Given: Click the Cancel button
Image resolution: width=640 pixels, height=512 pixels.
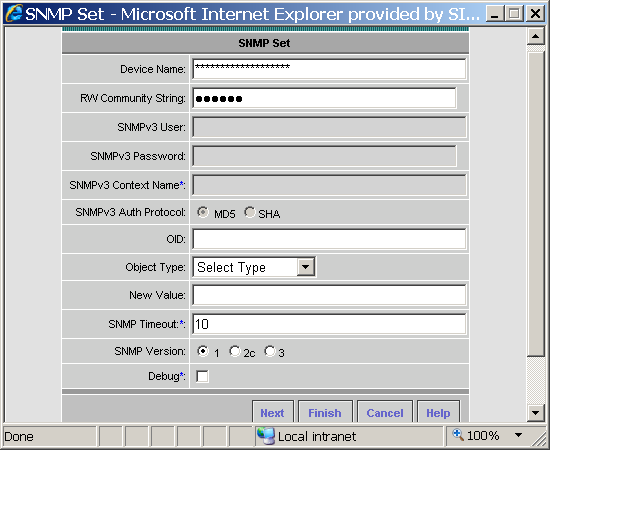Looking at the screenshot, I should point(384,412).
